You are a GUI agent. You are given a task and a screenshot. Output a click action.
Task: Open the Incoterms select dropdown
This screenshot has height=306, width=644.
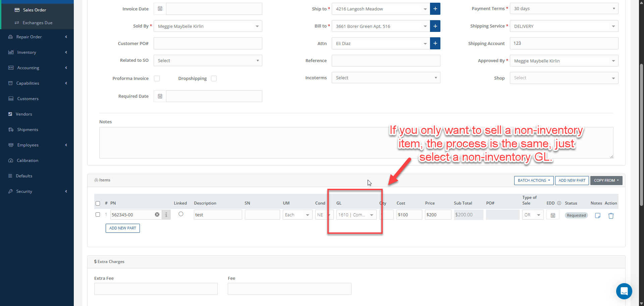[x=386, y=78]
